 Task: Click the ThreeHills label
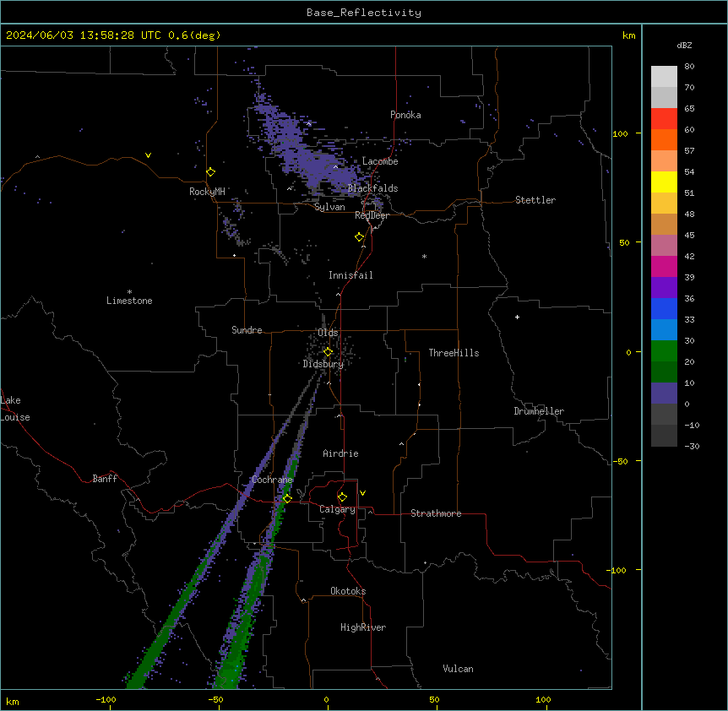(x=454, y=353)
